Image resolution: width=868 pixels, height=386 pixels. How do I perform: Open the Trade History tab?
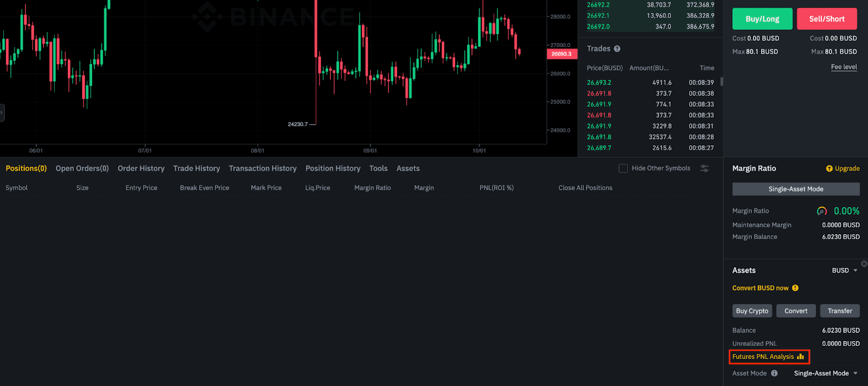pos(196,169)
